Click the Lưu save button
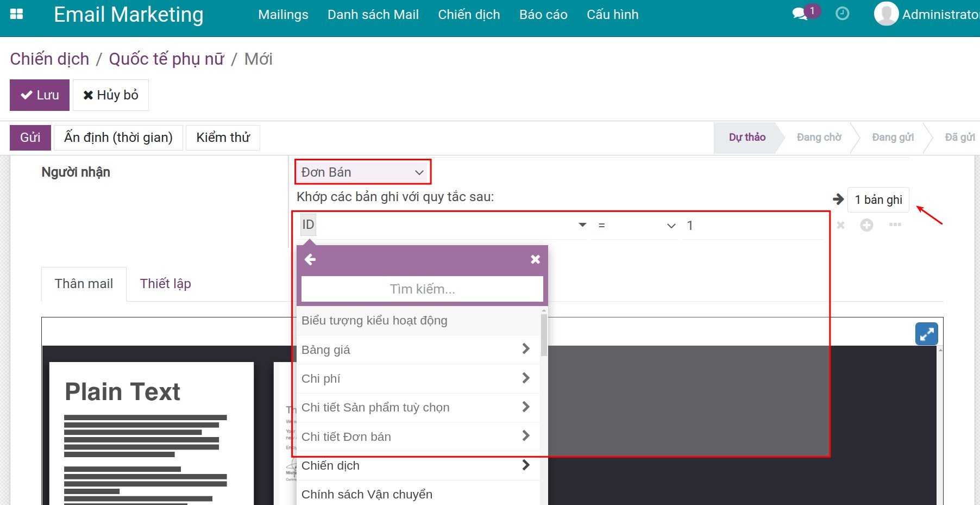 pos(40,95)
